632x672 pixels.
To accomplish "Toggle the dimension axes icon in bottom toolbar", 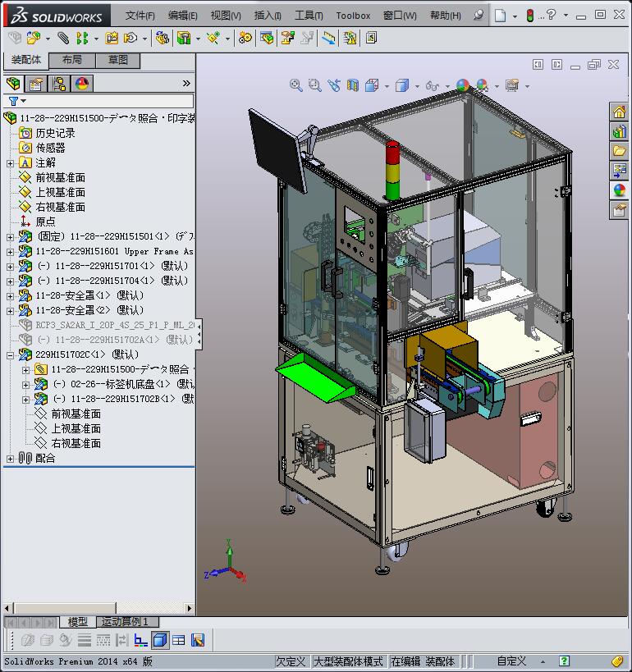I will click(x=140, y=640).
